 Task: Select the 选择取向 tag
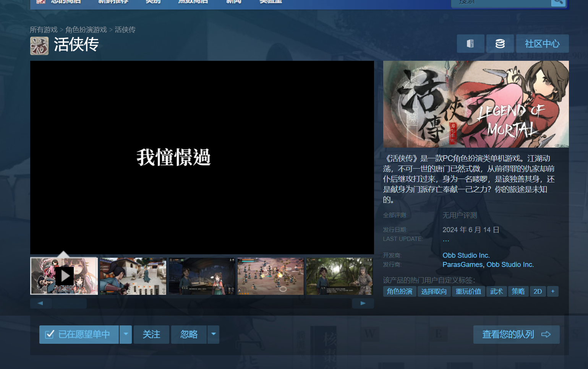434,291
